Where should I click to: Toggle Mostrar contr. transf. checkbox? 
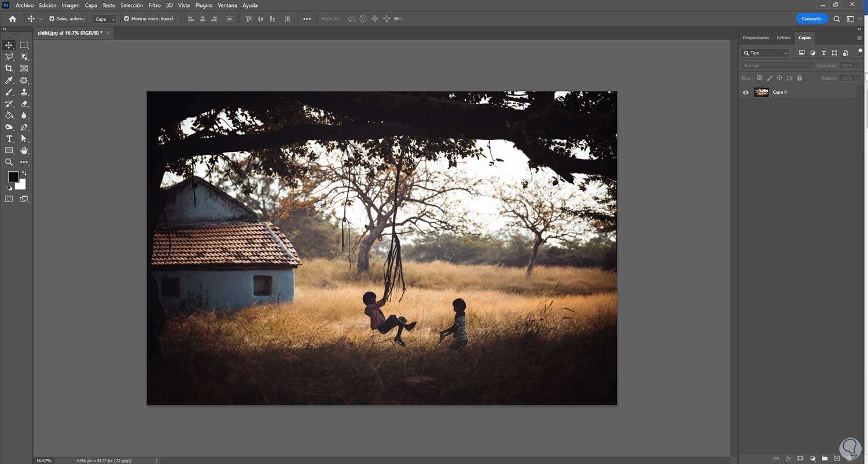(x=127, y=19)
